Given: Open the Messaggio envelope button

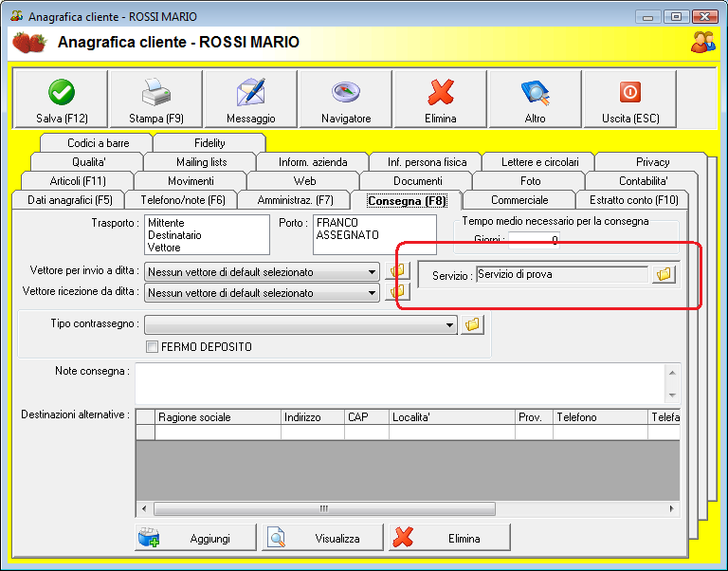Looking at the screenshot, I should pyautogui.click(x=250, y=99).
